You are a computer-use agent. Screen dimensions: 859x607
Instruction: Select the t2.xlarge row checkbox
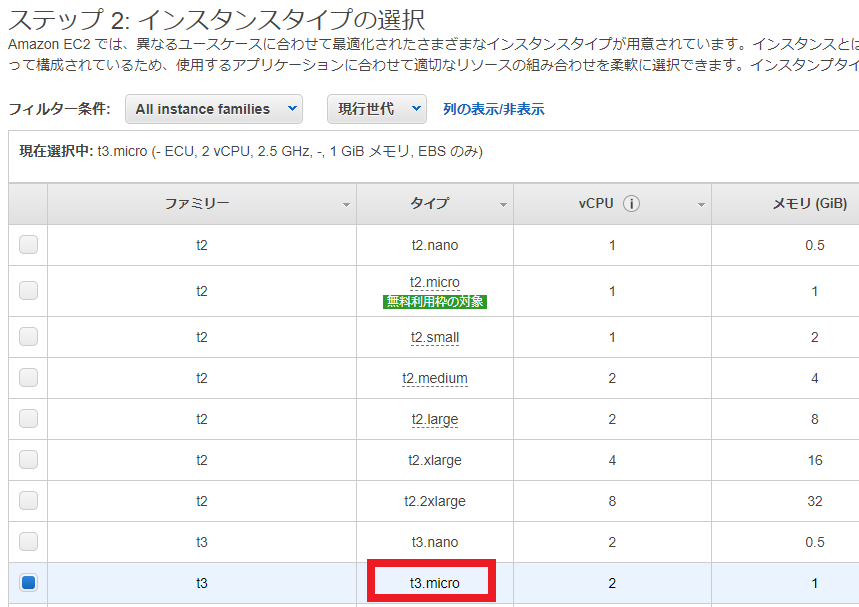coord(28,460)
